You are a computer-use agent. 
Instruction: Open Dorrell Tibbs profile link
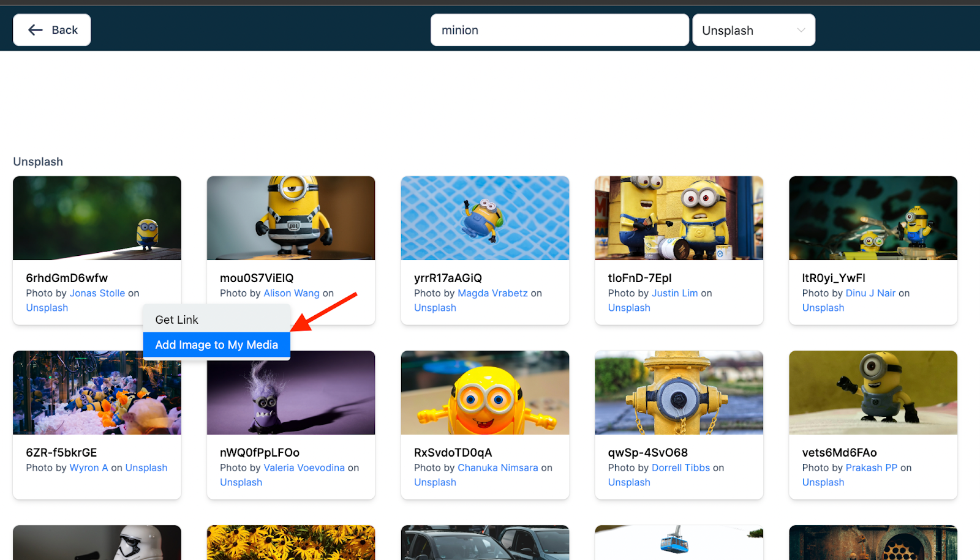point(680,467)
